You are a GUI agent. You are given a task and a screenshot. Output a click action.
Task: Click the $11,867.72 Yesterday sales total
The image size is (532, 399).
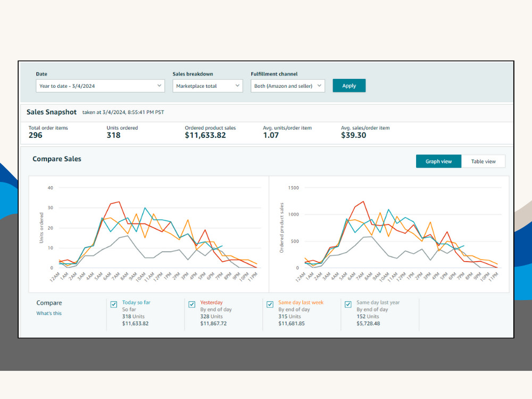(213, 323)
